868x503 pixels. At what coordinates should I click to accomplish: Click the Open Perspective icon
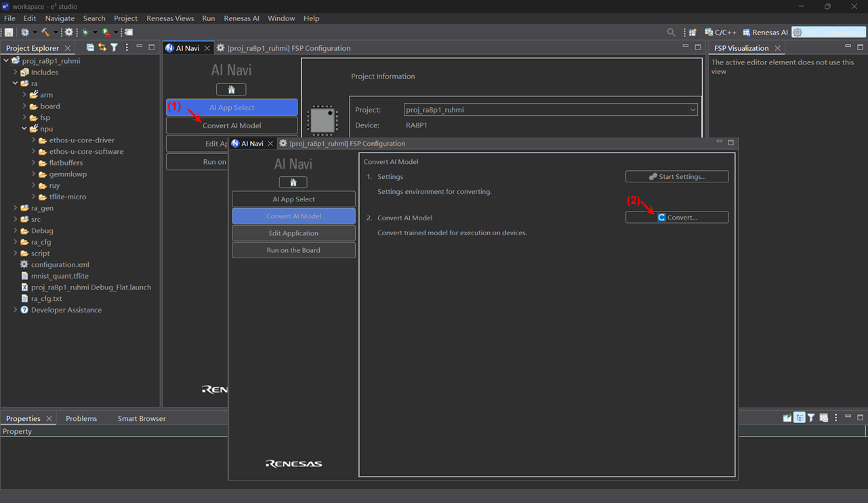pos(693,32)
